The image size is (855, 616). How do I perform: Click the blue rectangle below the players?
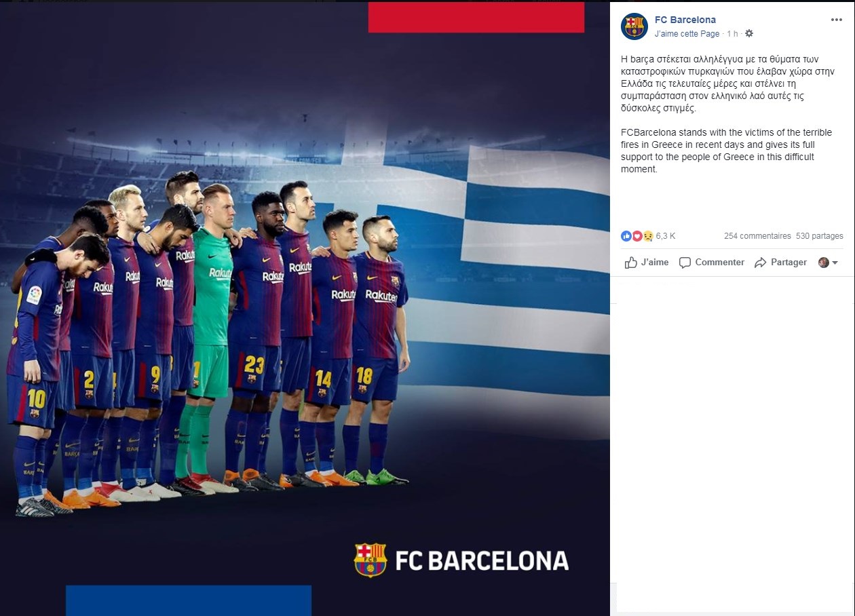188,600
